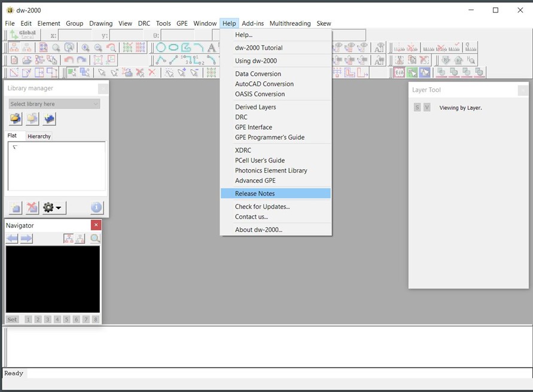Open the Skew menu
The height and width of the screenshot is (392, 533).
point(324,23)
